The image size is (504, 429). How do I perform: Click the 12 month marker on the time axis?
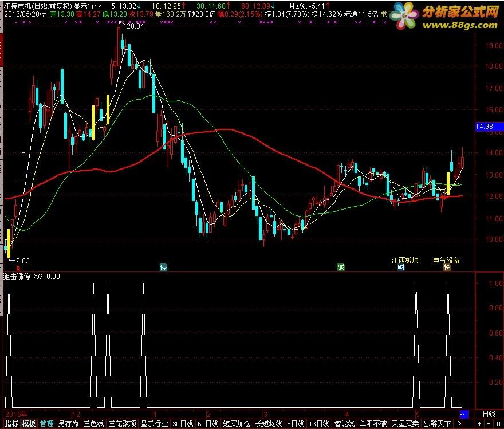pyautogui.click(x=76, y=414)
